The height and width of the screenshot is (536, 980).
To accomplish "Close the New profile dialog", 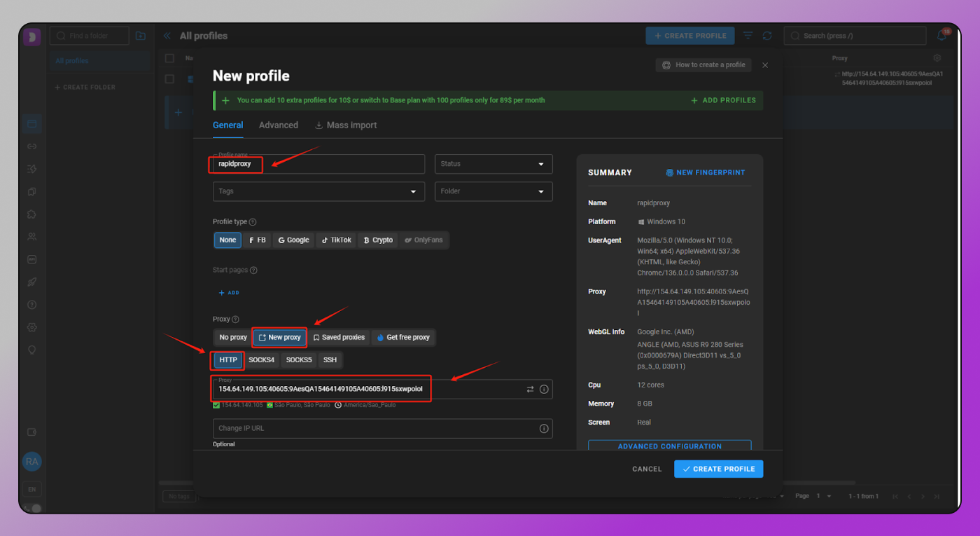I will point(765,65).
